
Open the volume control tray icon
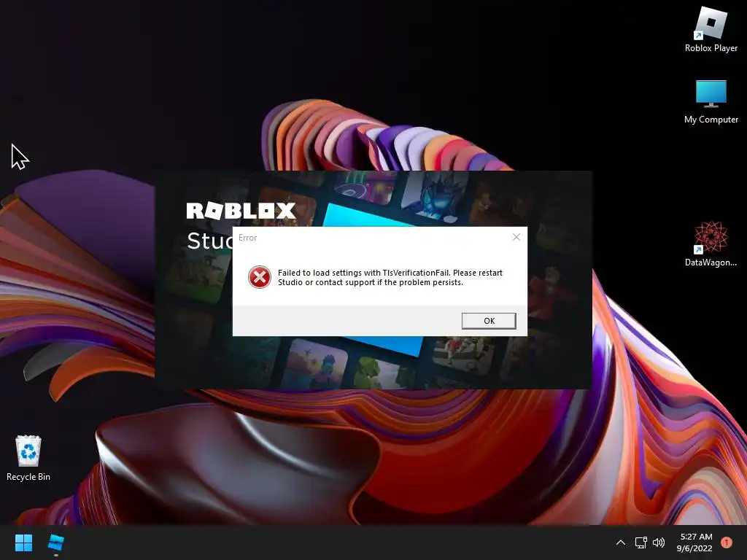659,542
